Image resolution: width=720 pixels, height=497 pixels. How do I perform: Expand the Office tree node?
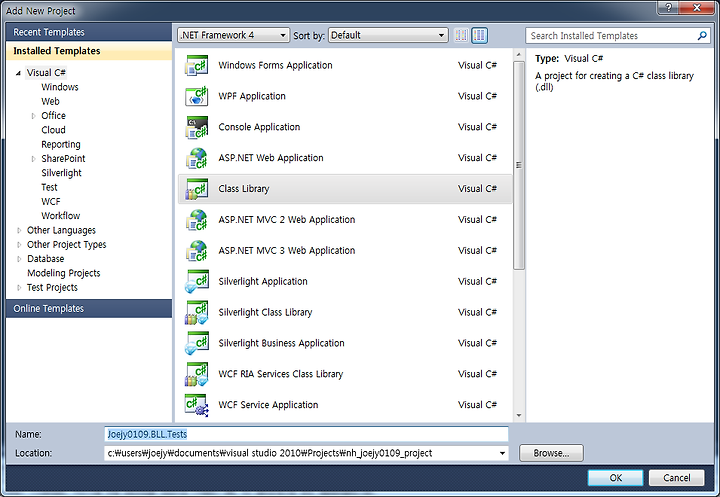pyautogui.click(x=33, y=116)
